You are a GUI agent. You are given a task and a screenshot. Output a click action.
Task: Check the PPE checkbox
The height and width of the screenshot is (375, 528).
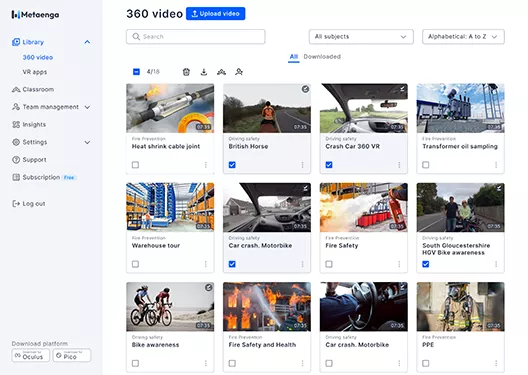[x=426, y=363]
